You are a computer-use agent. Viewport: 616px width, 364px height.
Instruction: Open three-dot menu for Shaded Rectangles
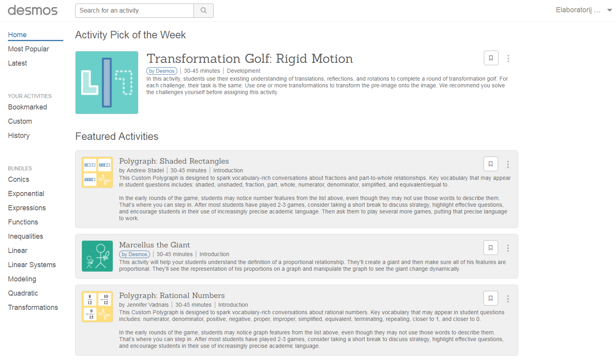(508, 164)
